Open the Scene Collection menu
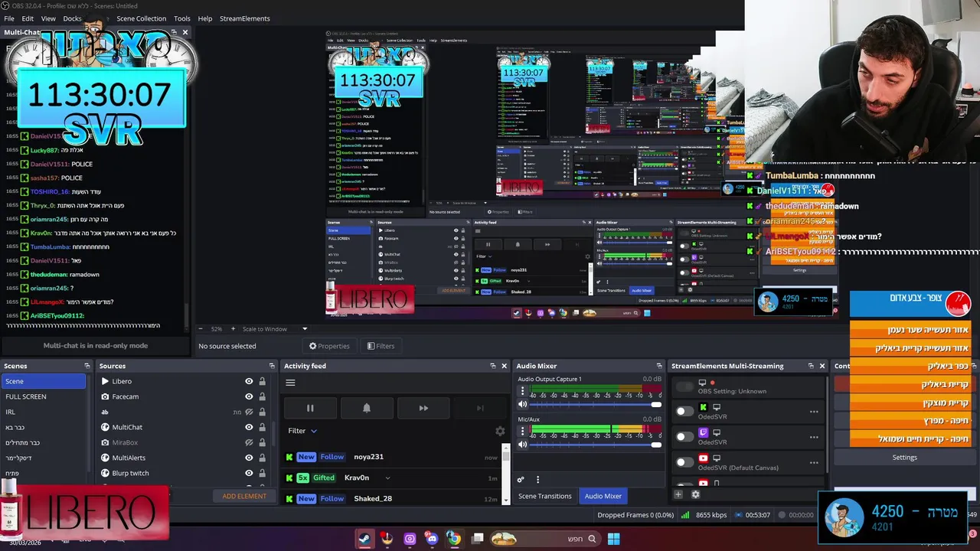Screen dimensions: 980x551 (x=141, y=18)
